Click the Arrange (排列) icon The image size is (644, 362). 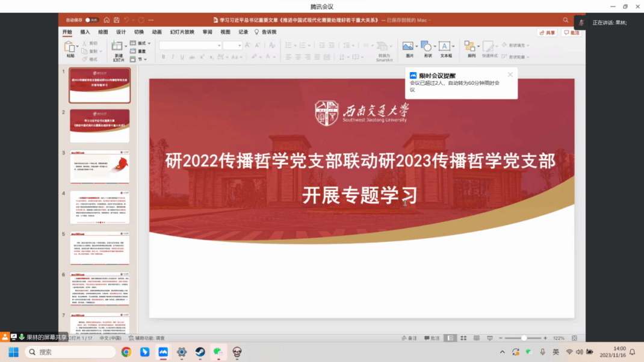pyautogui.click(x=471, y=47)
